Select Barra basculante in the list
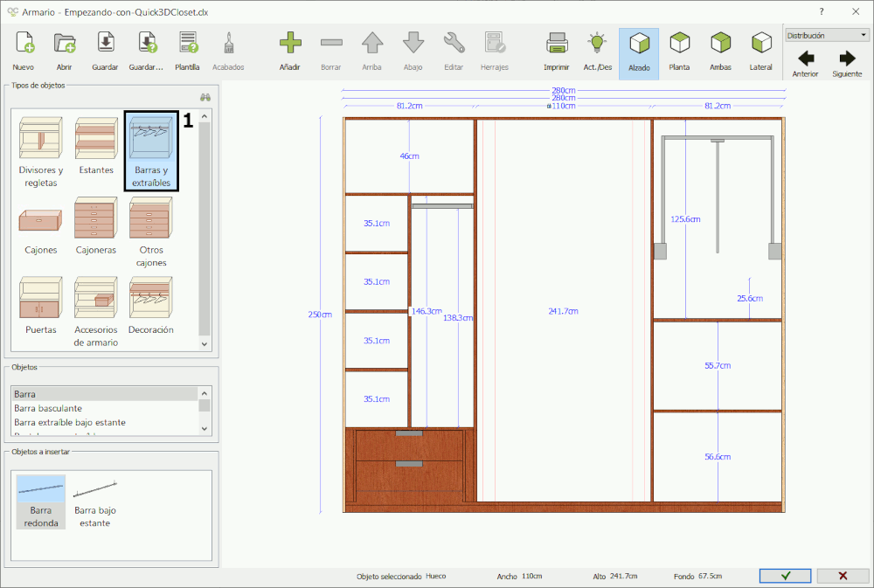This screenshot has width=874, height=588. tap(105, 408)
